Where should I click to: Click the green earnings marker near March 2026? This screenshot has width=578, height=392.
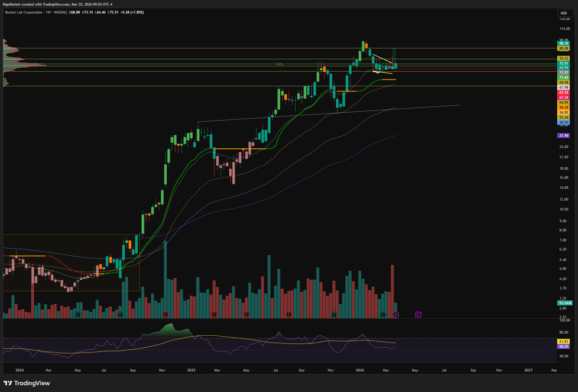[x=383, y=314]
